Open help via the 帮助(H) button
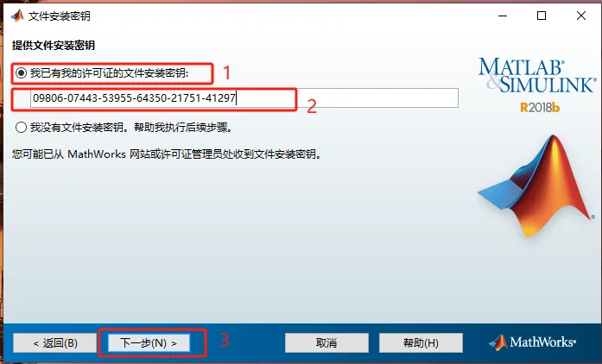This screenshot has width=602, height=364. tap(421, 343)
